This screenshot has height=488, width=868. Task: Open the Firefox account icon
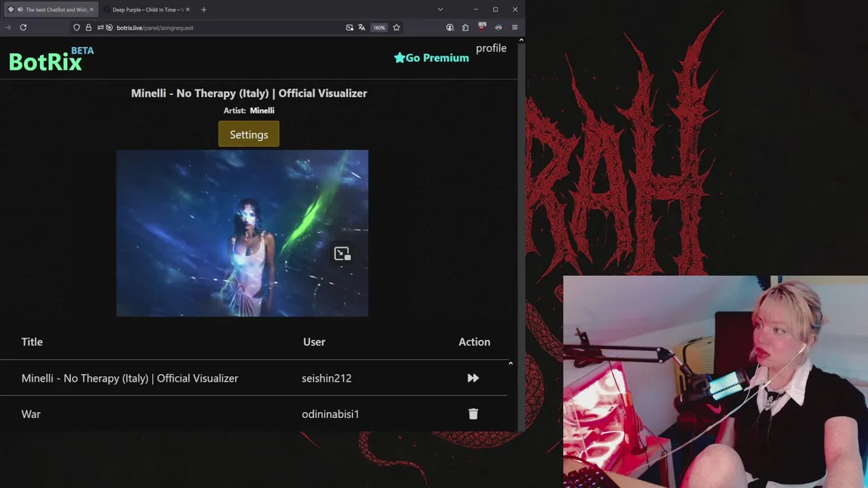(450, 28)
